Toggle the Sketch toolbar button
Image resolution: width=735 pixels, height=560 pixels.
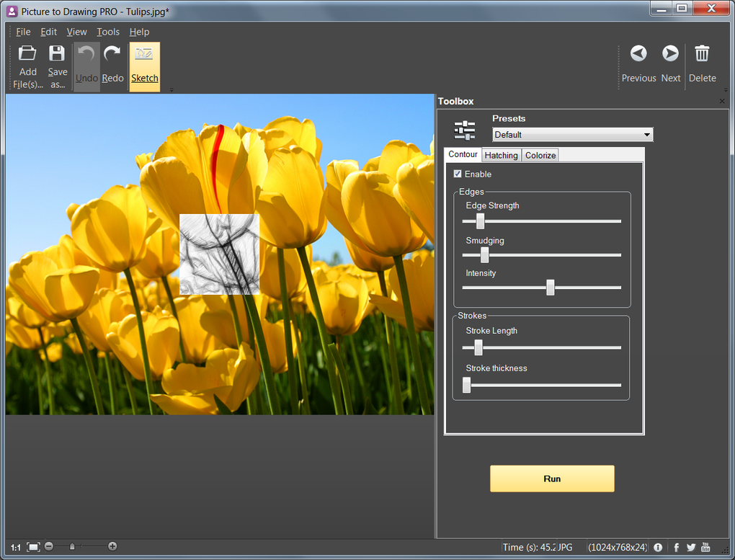click(x=144, y=66)
